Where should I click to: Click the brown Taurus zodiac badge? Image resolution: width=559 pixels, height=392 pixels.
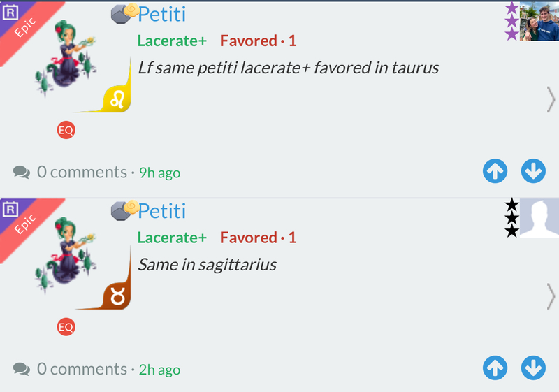[x=116, y=296]
